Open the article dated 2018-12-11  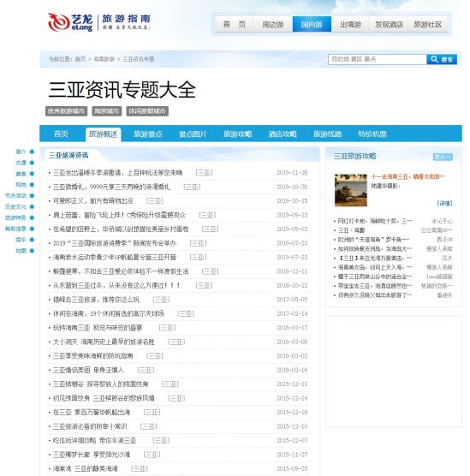[x=121, y=271]
